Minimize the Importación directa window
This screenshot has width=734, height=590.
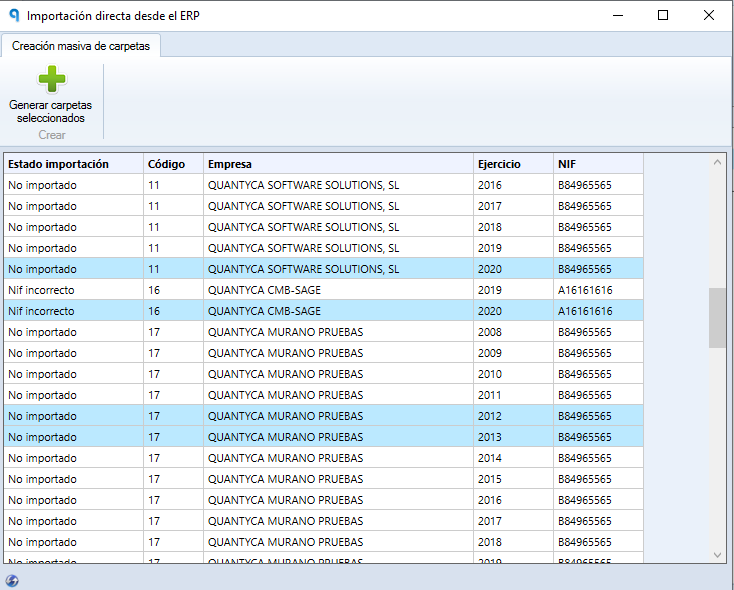(618, 15)
